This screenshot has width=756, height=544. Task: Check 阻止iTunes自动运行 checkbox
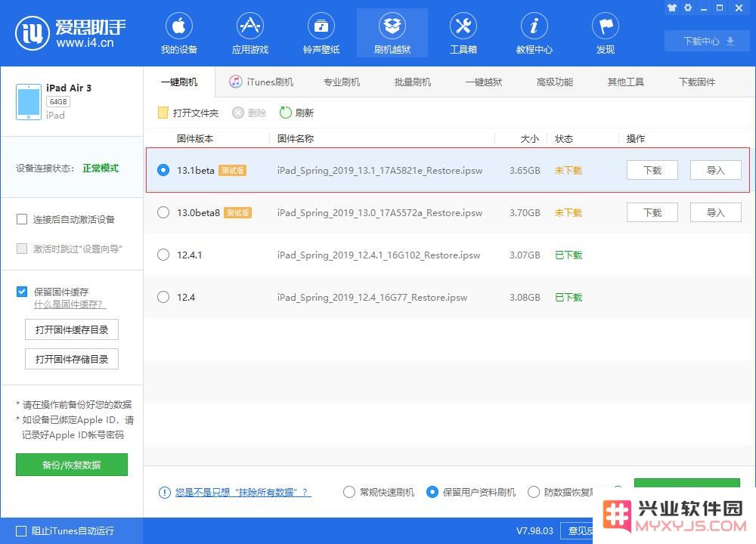click(x=21, y=531)
